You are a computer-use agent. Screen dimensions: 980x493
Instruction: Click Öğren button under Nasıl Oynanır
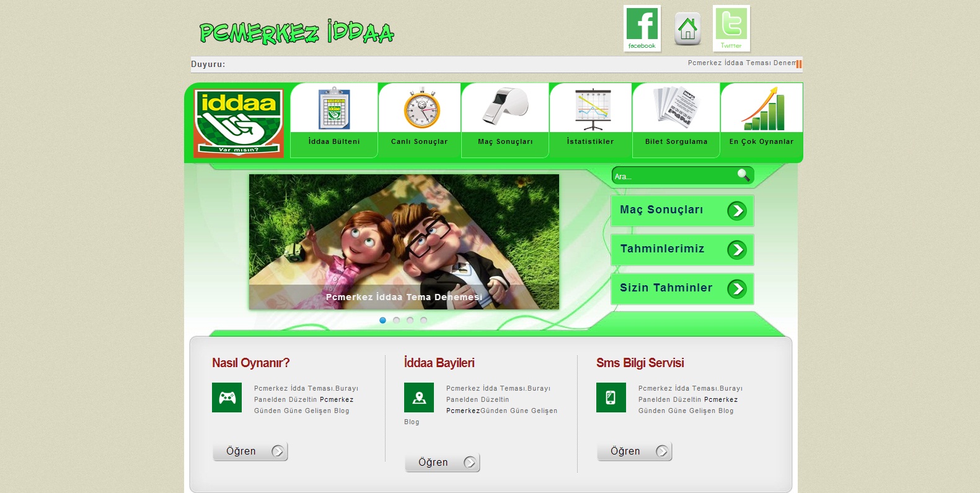click(250, 451)
